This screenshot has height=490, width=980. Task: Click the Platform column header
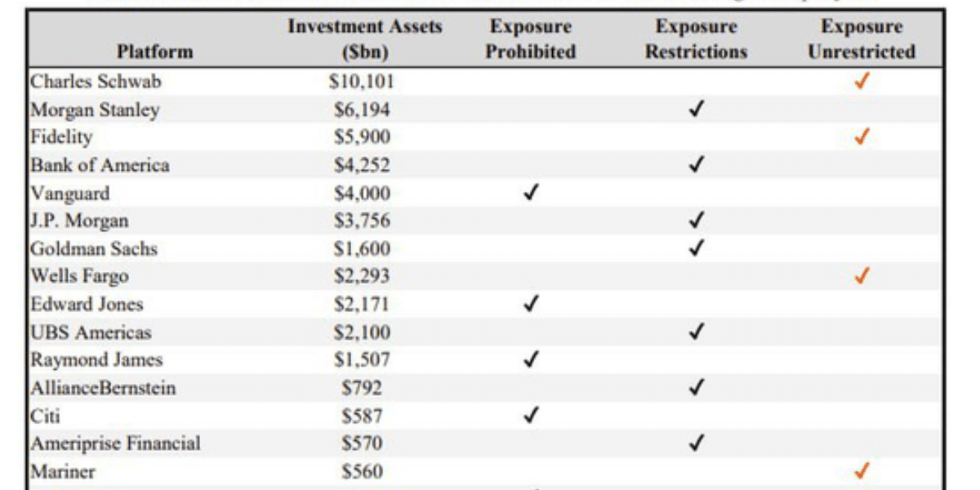tap(154, 51)
